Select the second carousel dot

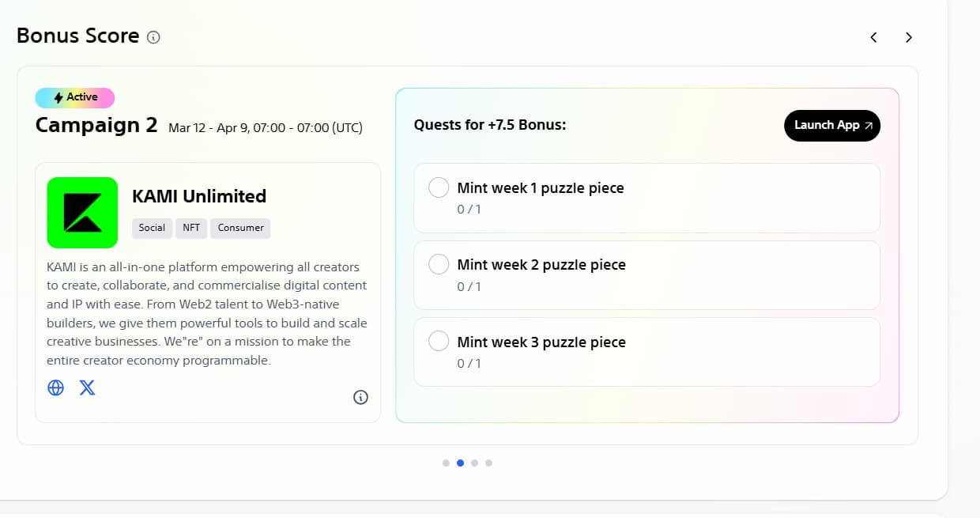(x=460, y=463)
